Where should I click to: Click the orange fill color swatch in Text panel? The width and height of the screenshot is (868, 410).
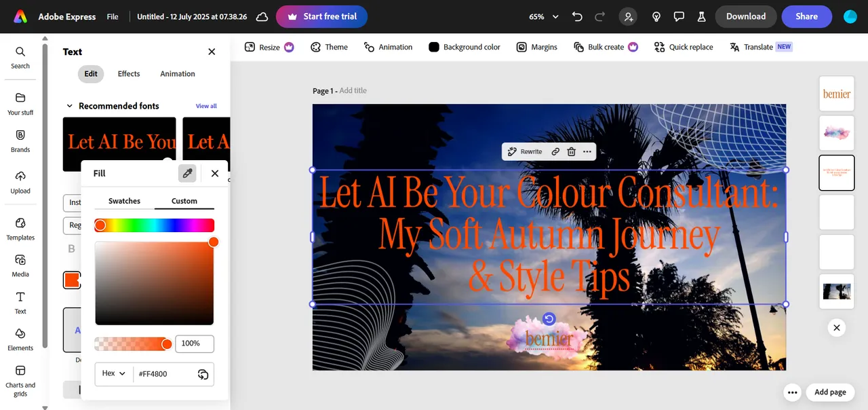72,280
